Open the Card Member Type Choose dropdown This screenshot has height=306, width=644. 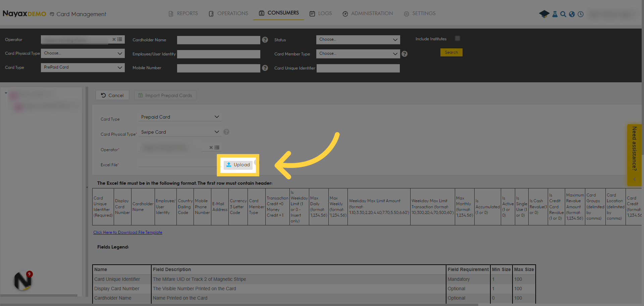coord(358,54)
